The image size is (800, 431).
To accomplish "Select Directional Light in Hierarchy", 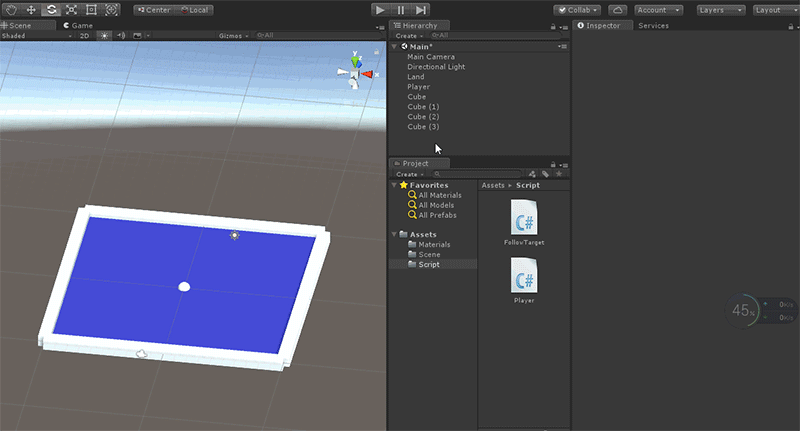I will (x=436, y=67).
